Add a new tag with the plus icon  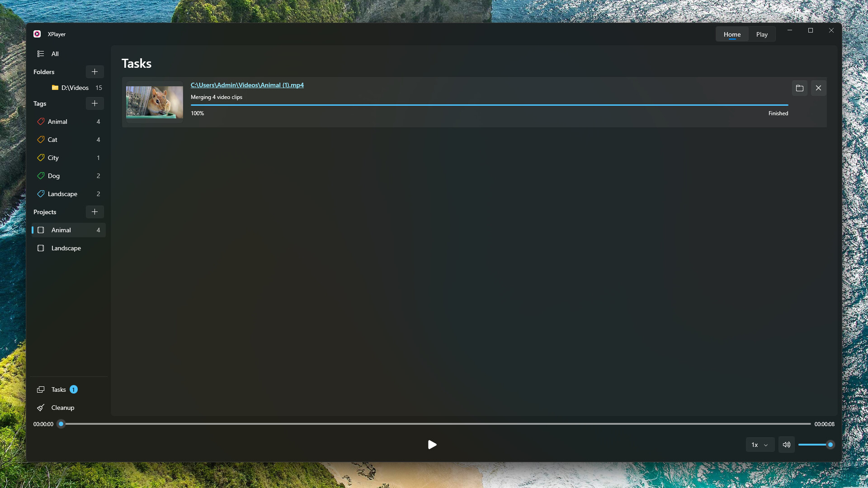tap(94, 103)
